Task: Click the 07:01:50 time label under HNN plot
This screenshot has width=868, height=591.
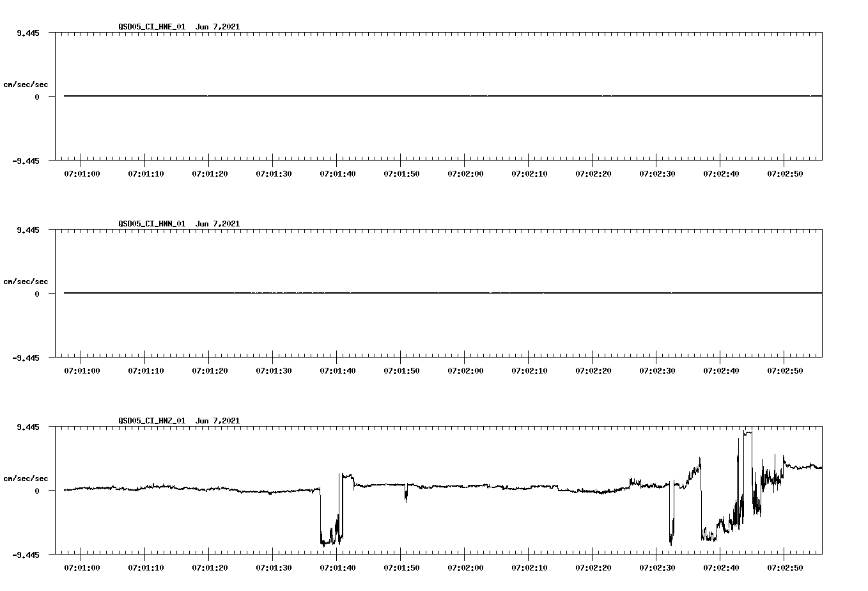Action: point(401,370)
